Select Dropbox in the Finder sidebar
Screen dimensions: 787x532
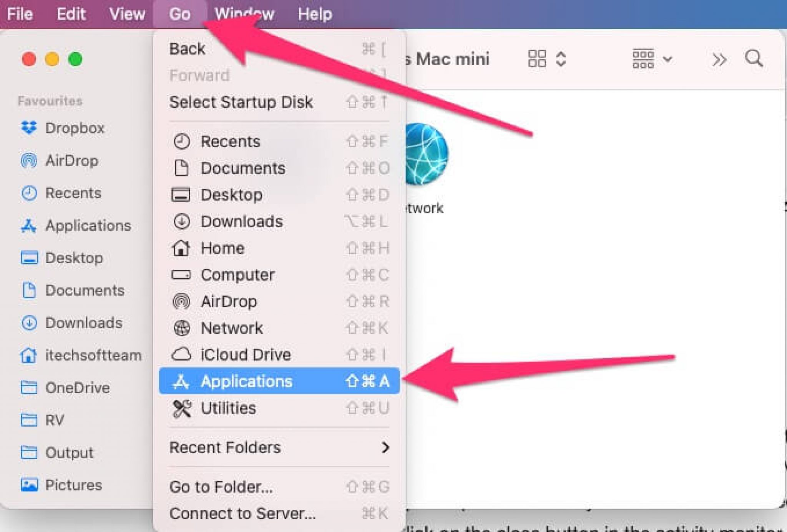tap(75, 128)
